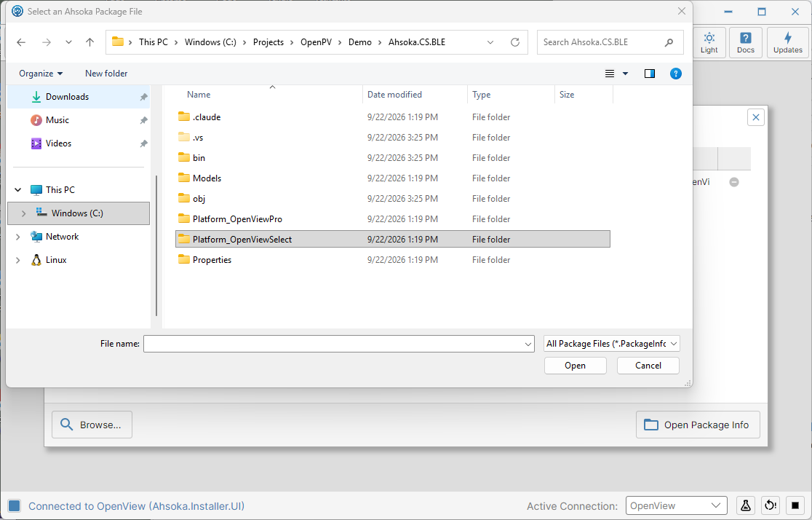Check Updates in Ahsoka window
Image resolution: width=812 pixels, height=520 pixels.
(788, 42)
